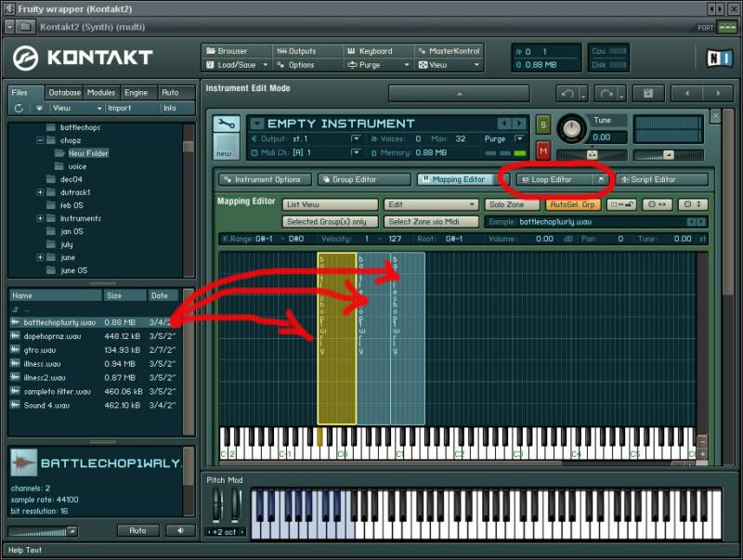
Task: Select next sample next to battlechop1wrly.wav
Action: [x=701, y=222]
